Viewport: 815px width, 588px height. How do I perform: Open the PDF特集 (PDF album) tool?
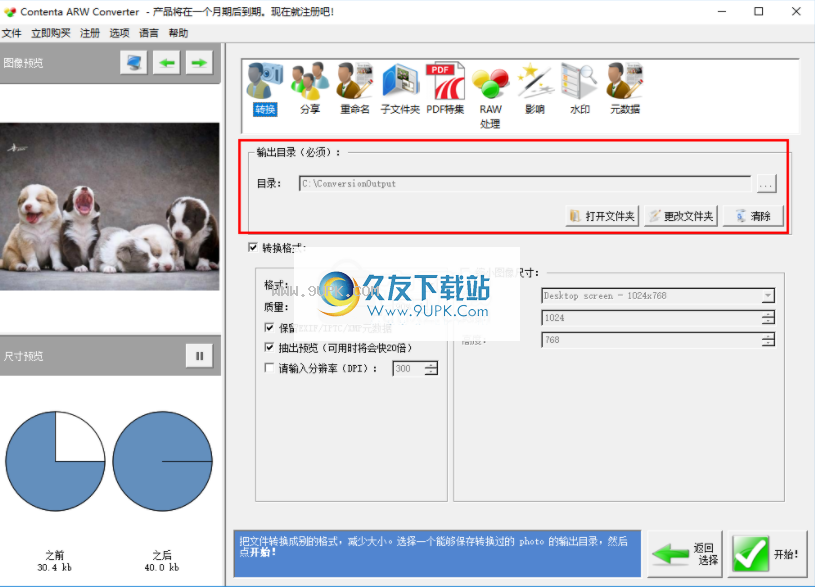(445, 88)
